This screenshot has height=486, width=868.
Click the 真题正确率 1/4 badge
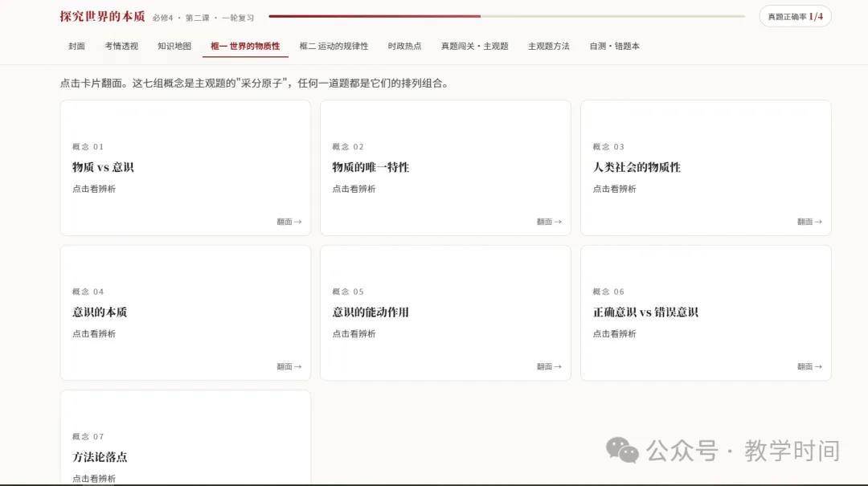tap(795, 17)
